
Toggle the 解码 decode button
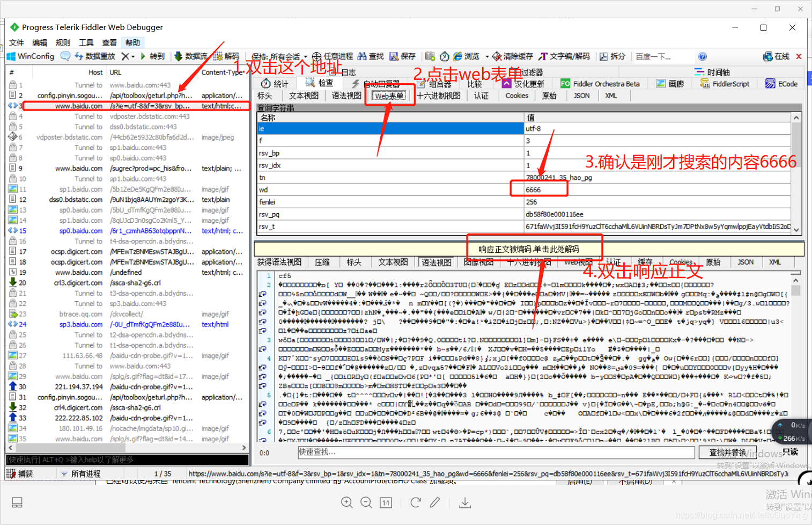coord(226,56)
